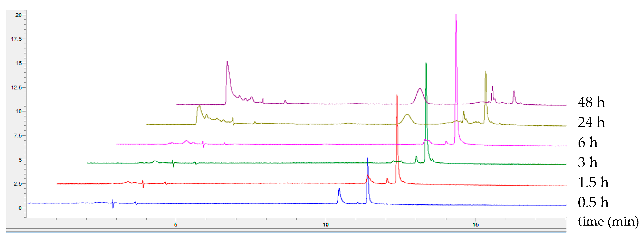644x242 pixels.
Task: Click the x-axis tick label 15
Action: [x=476, y=224]
